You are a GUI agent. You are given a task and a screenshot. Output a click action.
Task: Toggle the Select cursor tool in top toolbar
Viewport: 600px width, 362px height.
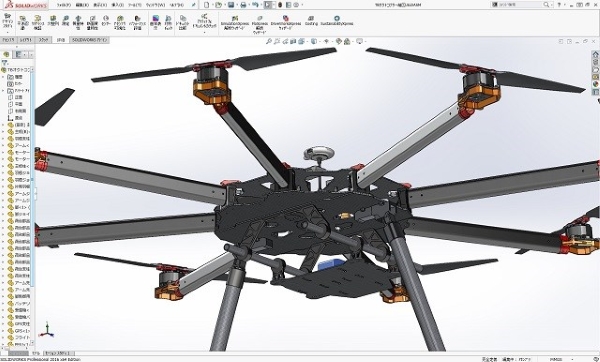tap(268, 5)
